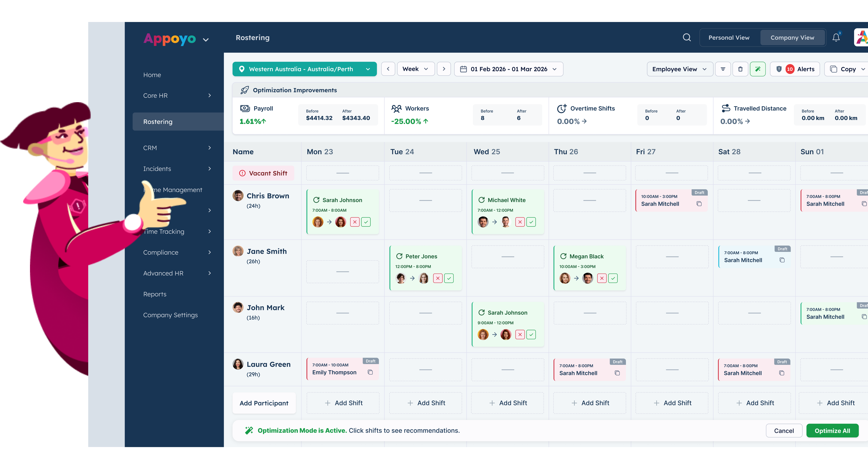Viewport: 868px width, 469px height.
Task: Open the Employee View dropdown
Action: coord(680,69)
